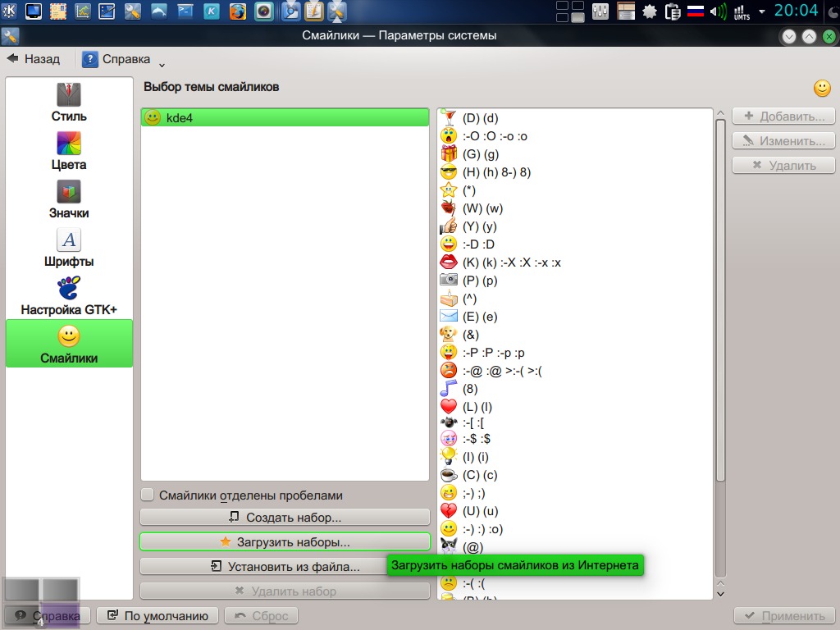Expand the toolbar overflow chevron after Справка
This screenshot has width=840, height=630.
coord(162,65)
